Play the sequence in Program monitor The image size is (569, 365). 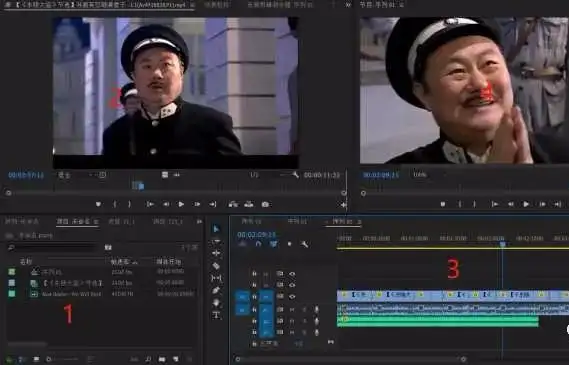pyautogui.click(x=526, y=204)
